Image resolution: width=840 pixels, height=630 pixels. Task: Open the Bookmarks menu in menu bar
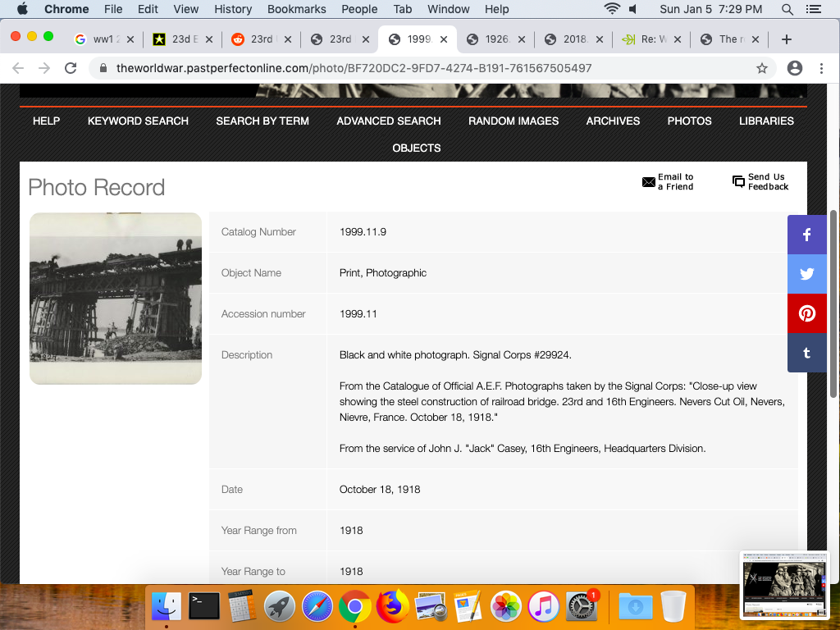click(297, 9)
